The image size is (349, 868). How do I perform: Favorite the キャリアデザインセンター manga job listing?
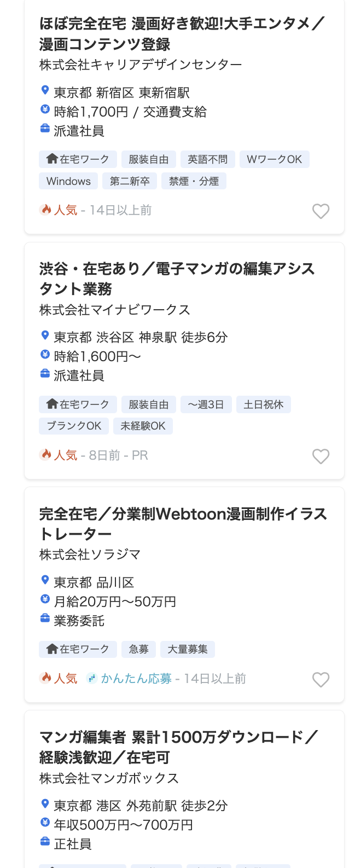(x=321, y=211)
